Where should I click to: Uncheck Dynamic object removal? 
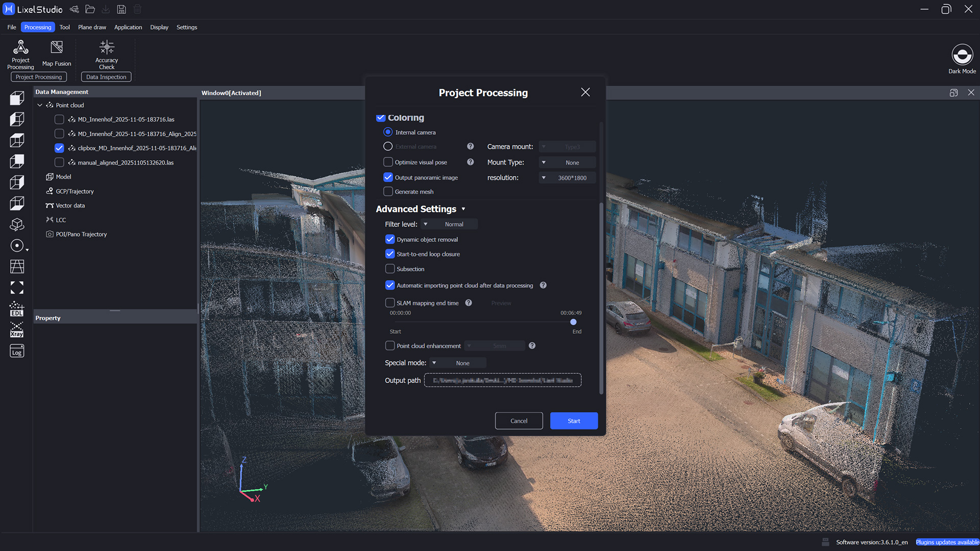[390, 239]
